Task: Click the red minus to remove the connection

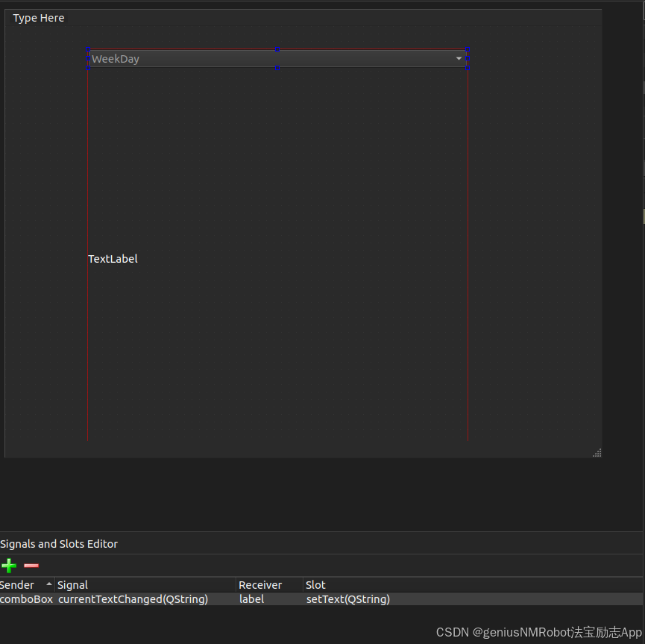Action: coord(30,566)
